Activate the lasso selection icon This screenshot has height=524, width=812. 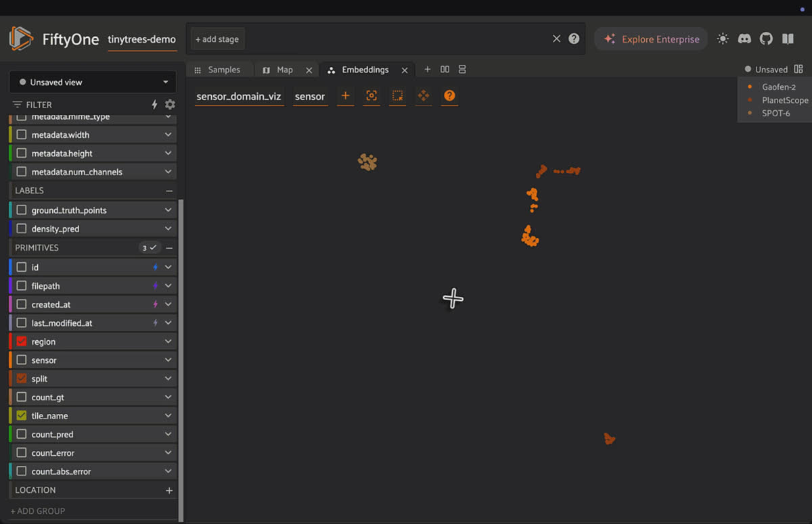click(x=398, y=96)
